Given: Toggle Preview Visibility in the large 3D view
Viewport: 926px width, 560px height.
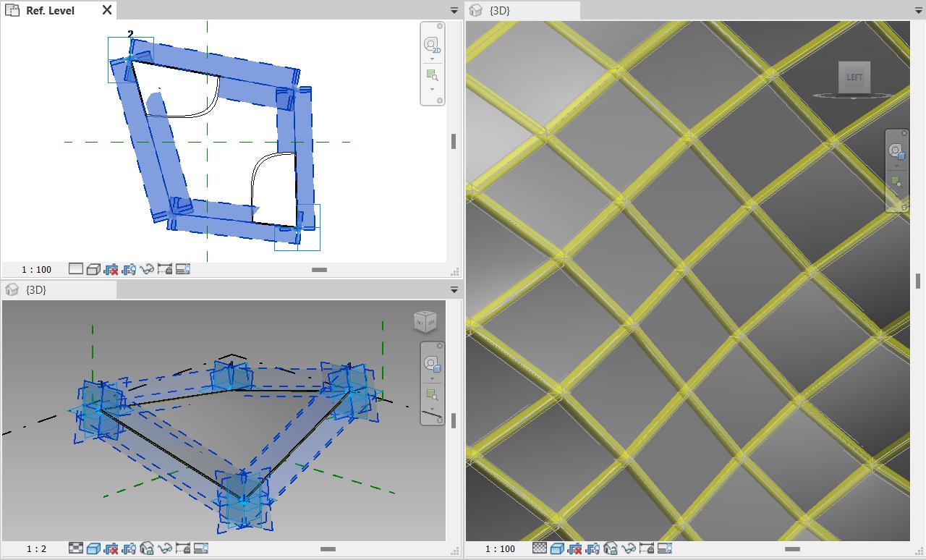Looking at the screenshot, I should [x=665, y=548].
